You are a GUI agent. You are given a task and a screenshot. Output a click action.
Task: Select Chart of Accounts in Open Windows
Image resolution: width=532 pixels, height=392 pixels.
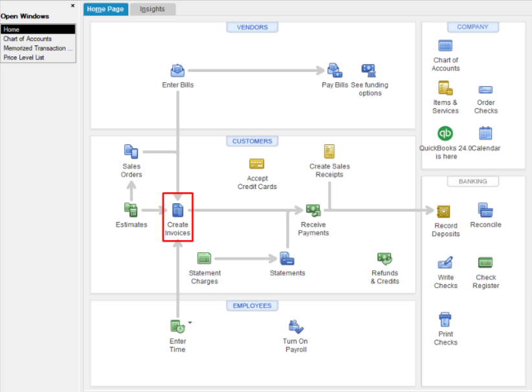[30, 38]
